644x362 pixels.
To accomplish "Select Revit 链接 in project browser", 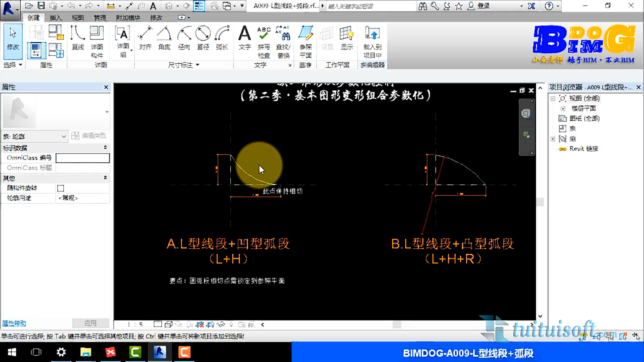I will pos(584,149).
